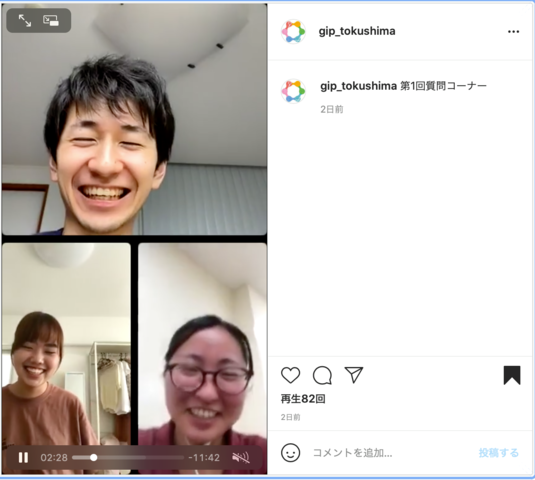The height and width of the screenshot is (480, 535).
Task: Pause the video playback
Action: (23, 457)
